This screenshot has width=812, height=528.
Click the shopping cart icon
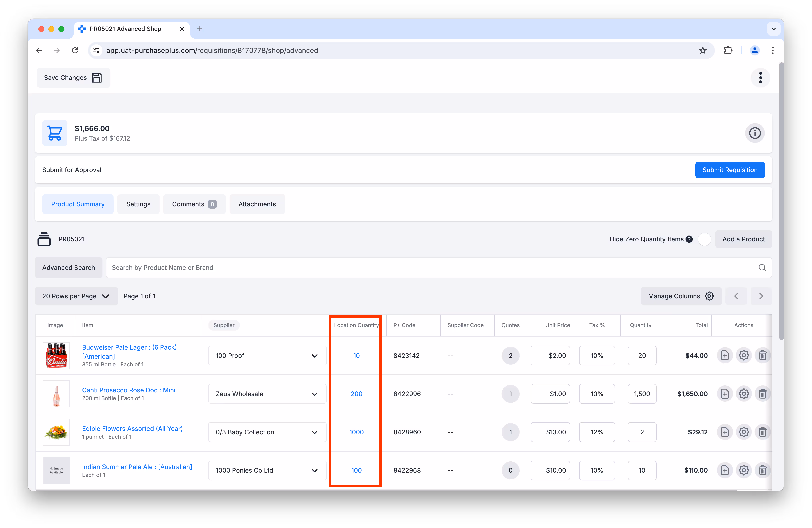(x=54, y=133)
